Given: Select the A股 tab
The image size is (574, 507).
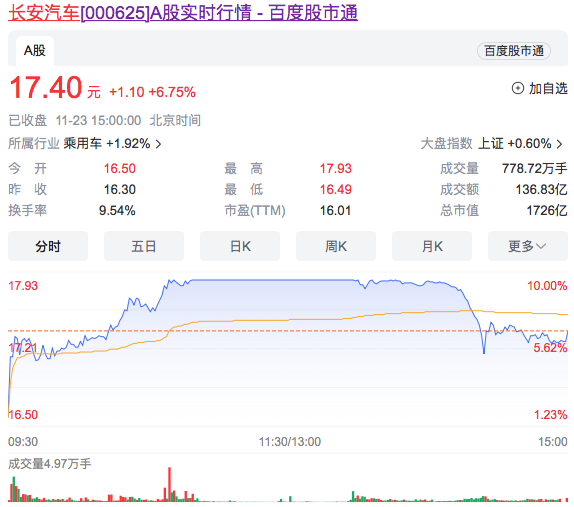Looking at the screenshot, I should [35, 51].
